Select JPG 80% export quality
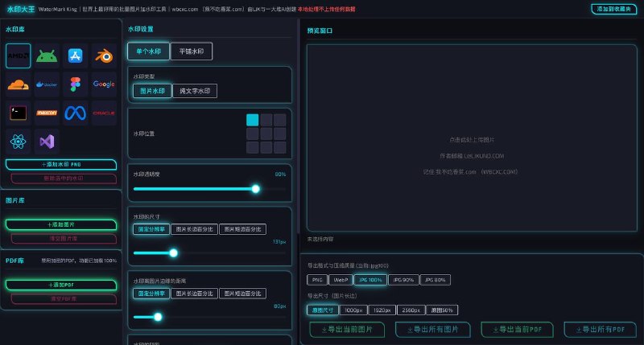 [436, 280]
